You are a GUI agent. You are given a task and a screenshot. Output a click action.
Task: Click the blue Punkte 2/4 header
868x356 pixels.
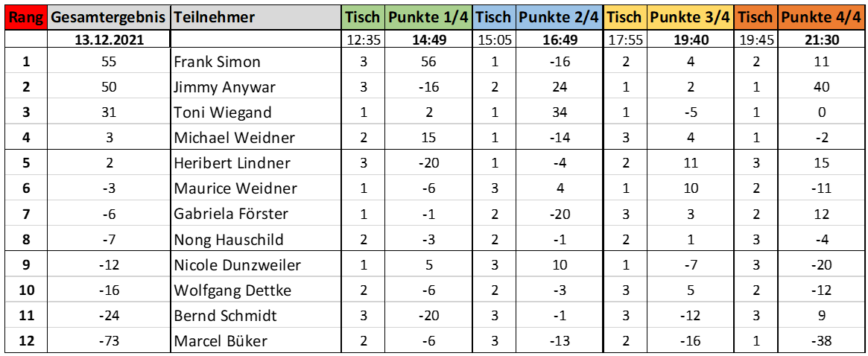[559, 17]
